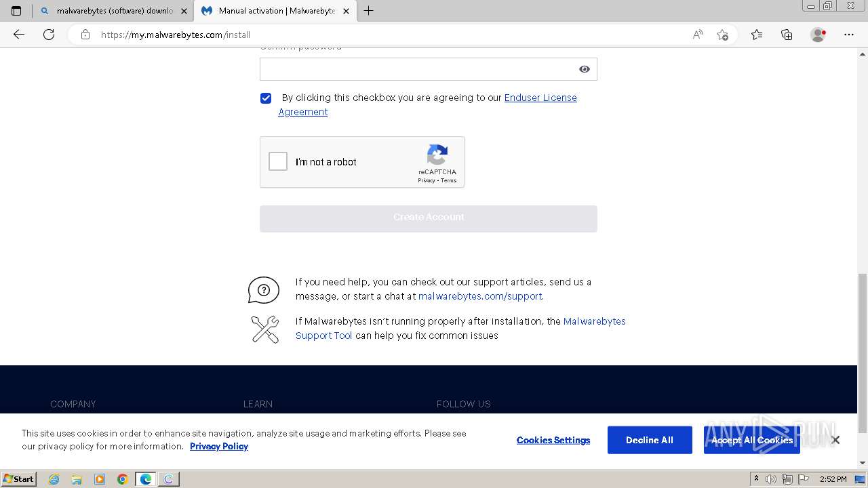The height and width of the screenshot is (488, 868).
Task: Open the Windows Start menu
Action: [18, 479]
